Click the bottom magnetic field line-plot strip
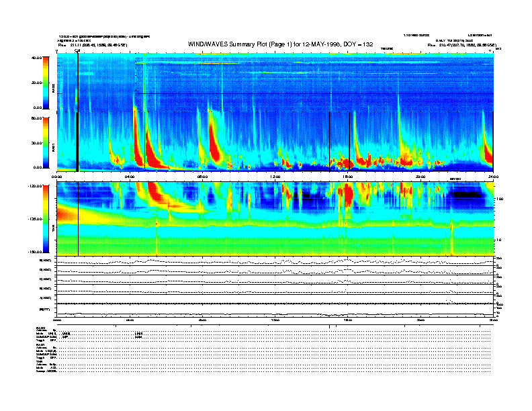Image resolution: width=532 pixels, height=411 pixels. coord(275,310)
